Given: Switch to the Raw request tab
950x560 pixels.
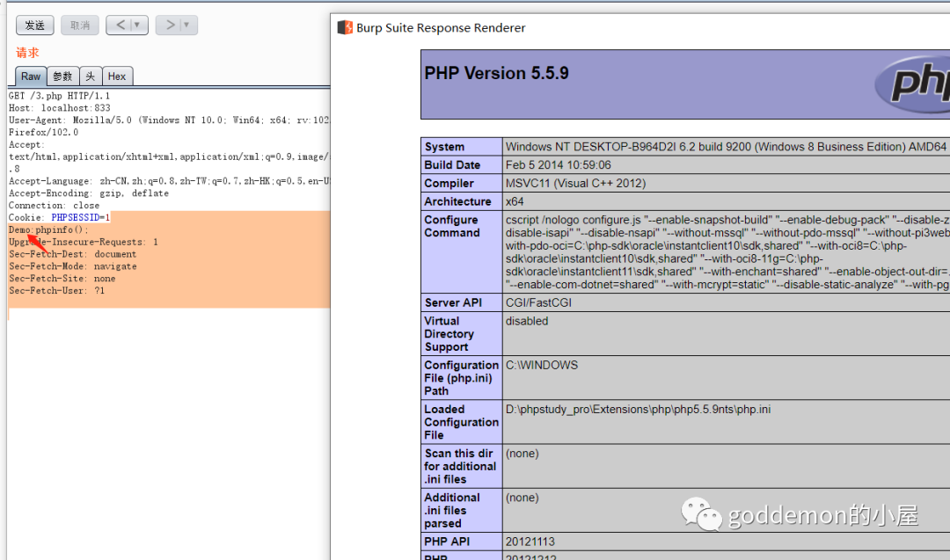Looking at the screenshot, I should [30, 76].
